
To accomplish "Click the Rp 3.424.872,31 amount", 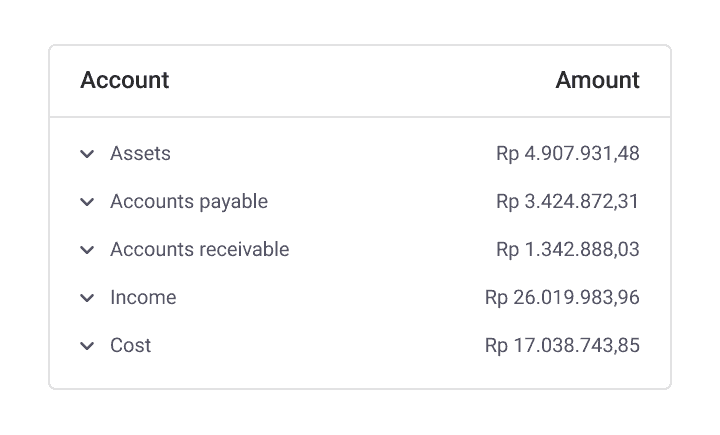I will 568,202.
